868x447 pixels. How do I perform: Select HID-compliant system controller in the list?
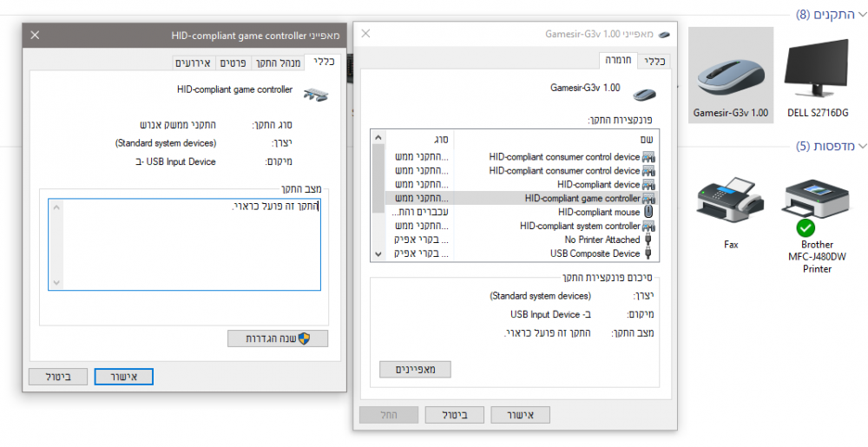(x=579, y=226)
